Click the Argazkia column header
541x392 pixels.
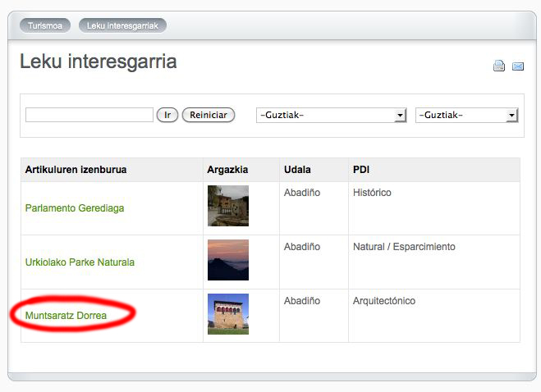coord(227,170)
